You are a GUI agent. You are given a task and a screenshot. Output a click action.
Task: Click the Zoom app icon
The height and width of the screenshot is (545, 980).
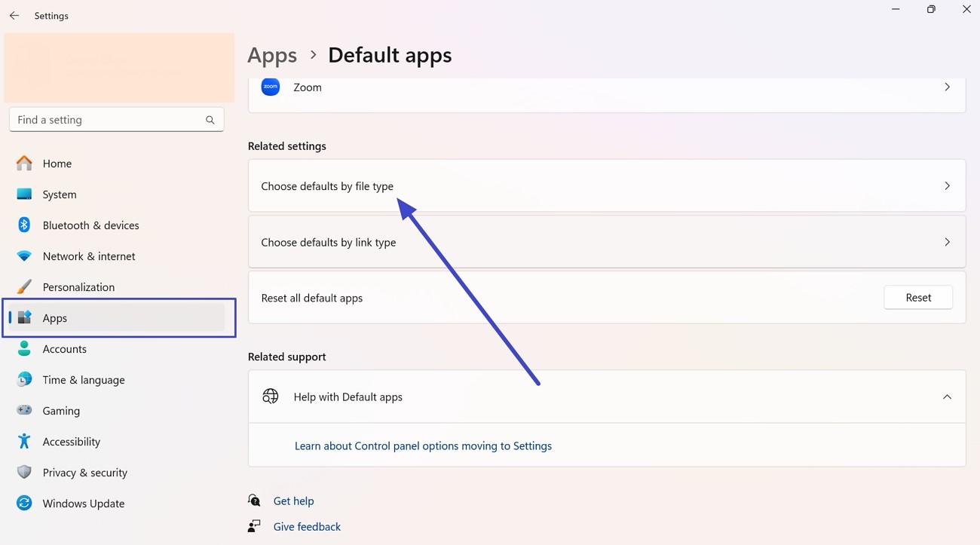point(271,87)
